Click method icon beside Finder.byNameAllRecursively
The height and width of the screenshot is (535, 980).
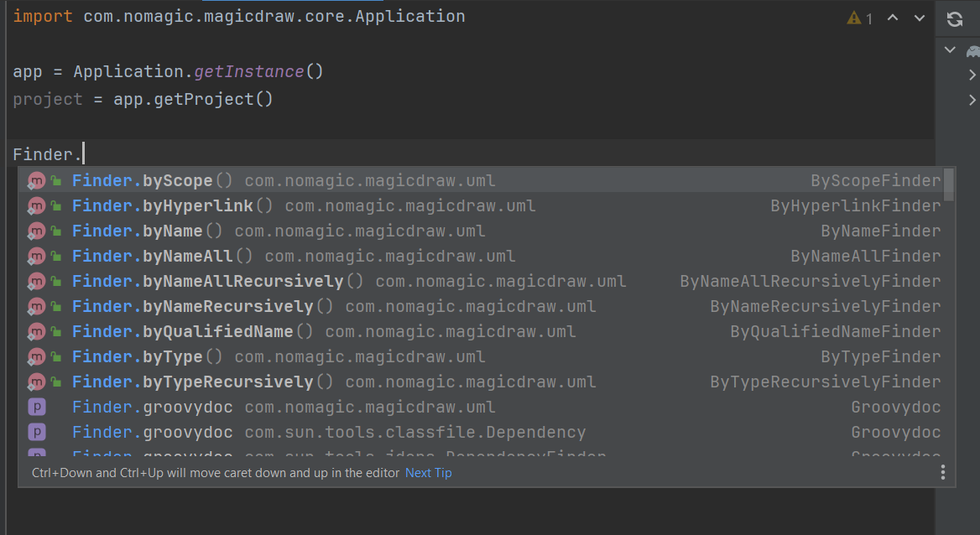point(36,281)
